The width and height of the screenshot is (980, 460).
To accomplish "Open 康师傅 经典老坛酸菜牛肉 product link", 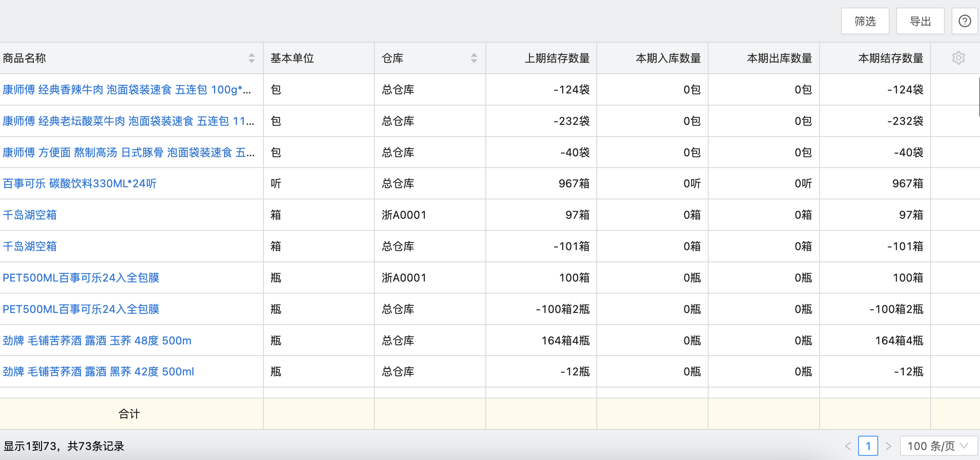I will (x=128, y=121).
